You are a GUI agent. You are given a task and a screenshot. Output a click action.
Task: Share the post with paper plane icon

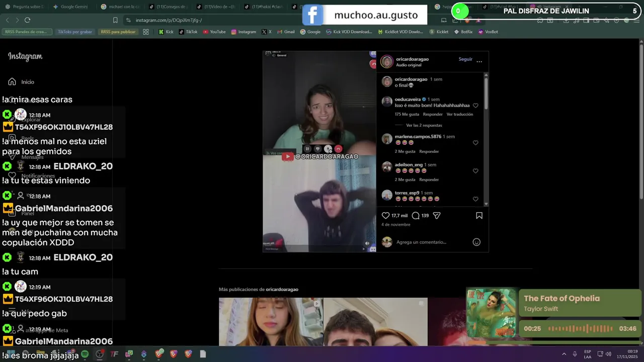point(437,216)
